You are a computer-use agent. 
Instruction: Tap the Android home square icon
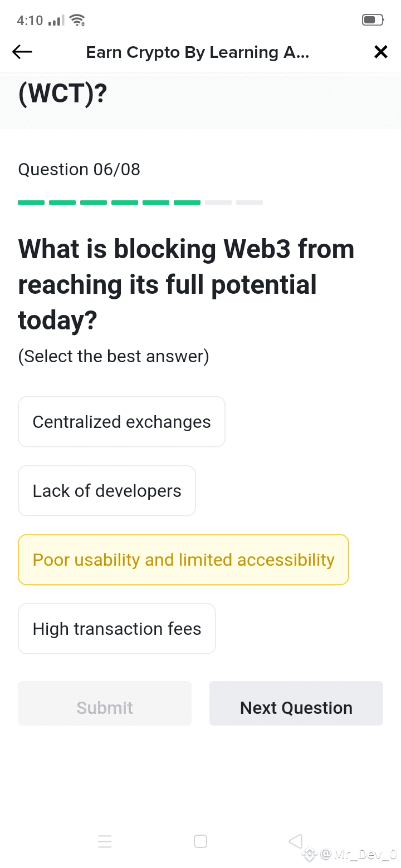pos(200,841)
